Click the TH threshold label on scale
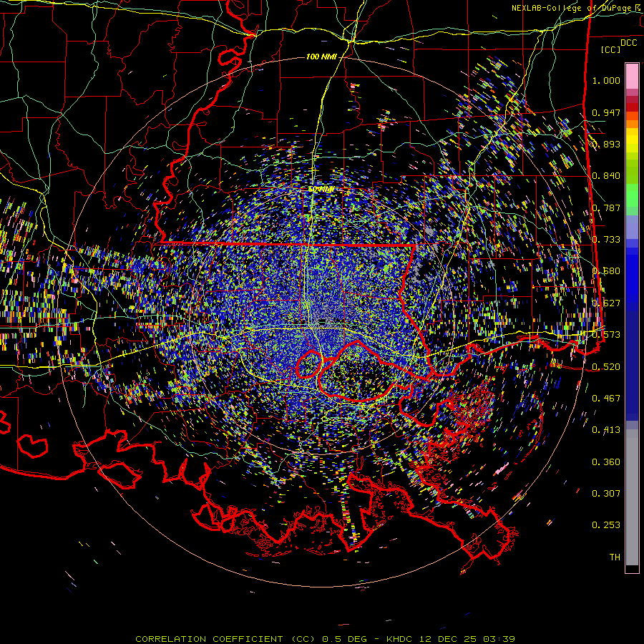 (x=615, y=557)
